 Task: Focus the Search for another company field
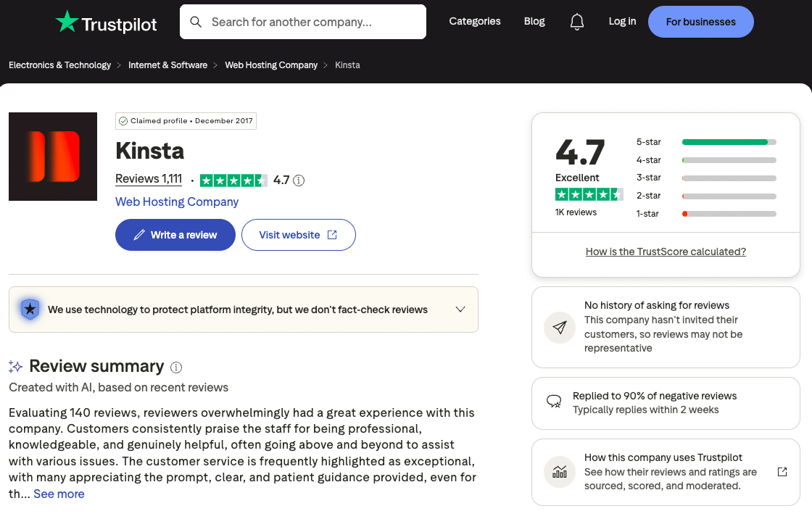[303, 22]
